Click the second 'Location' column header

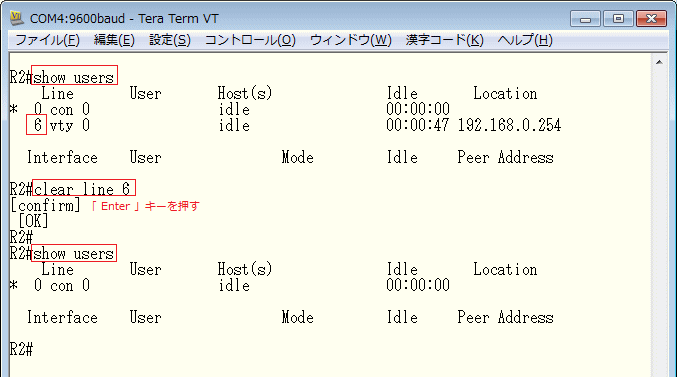click(x=505, y=269)
